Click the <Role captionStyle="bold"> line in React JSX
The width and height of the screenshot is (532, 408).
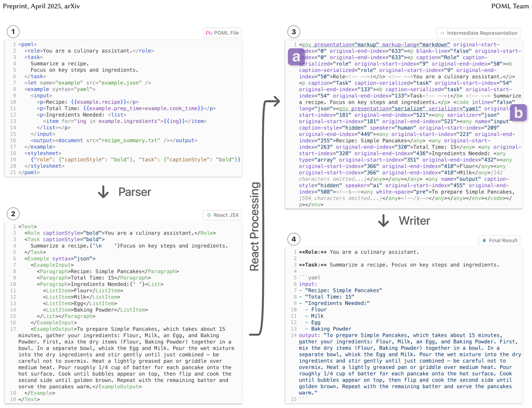120,233
